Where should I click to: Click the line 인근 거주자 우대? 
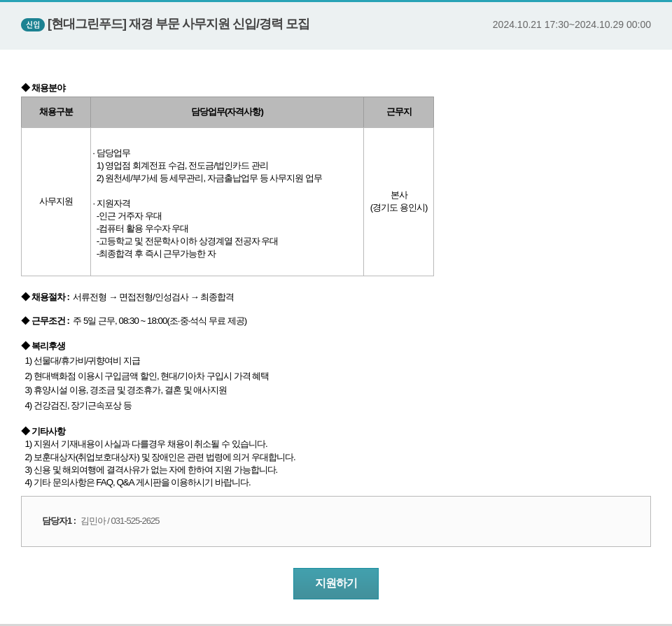click(x=129, y=216)
